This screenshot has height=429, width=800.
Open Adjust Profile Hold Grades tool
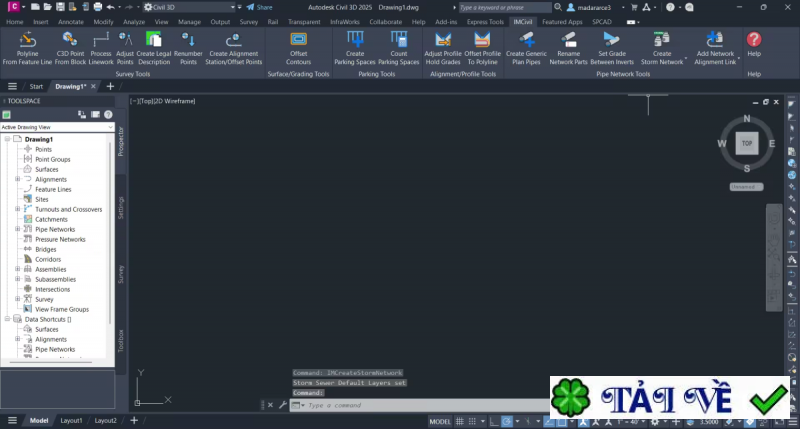[x=443, y=48]
